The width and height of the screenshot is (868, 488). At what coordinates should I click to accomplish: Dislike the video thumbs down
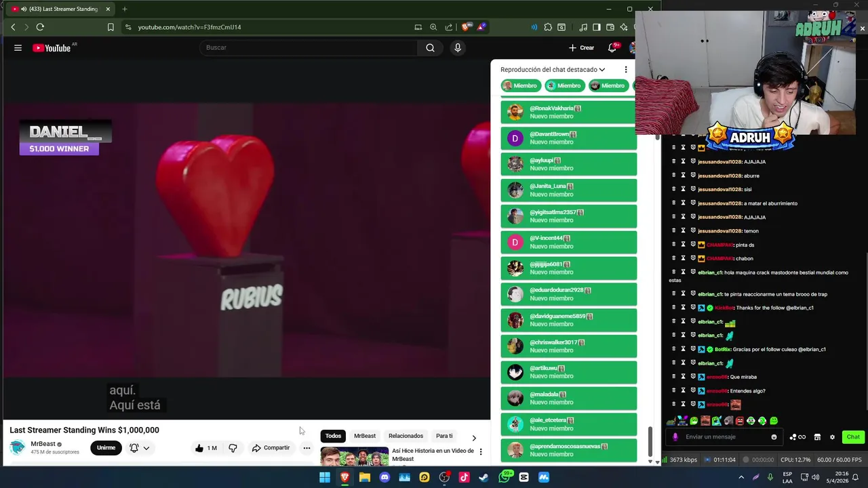233,447
